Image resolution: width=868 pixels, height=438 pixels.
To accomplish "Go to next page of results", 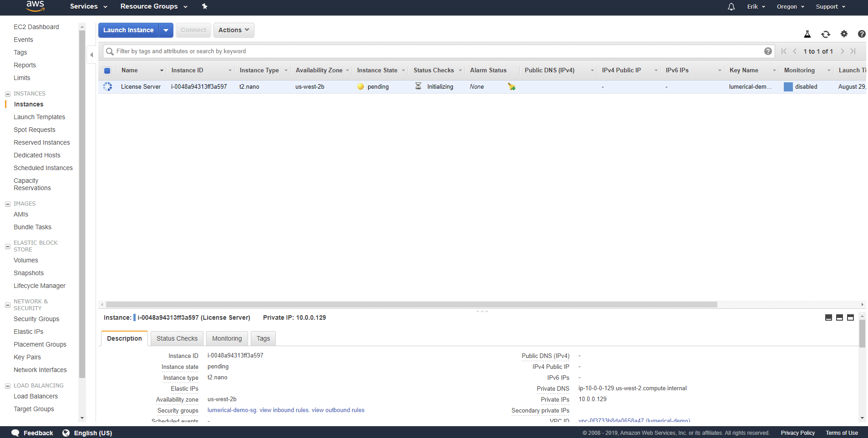I will 843,51.
